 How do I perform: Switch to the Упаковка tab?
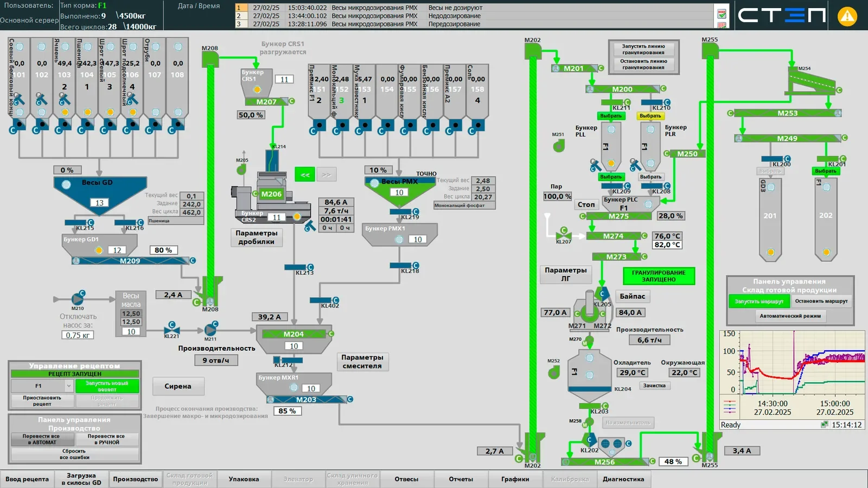click(x=244, y=479)
